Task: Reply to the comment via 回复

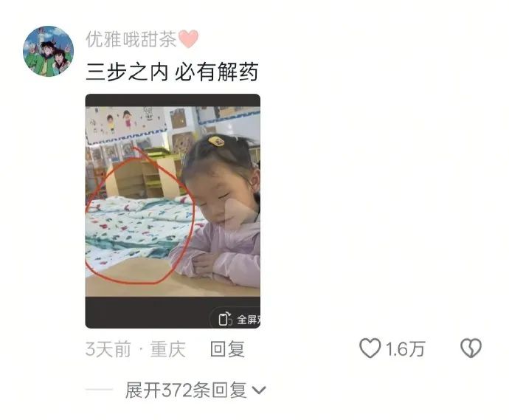Action: click(x=227, y=349)
